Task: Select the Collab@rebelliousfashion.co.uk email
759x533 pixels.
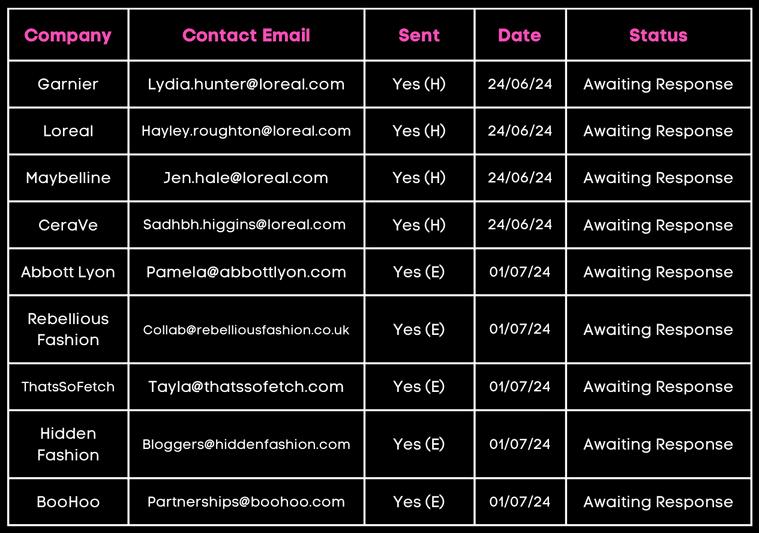Action: pos(246,330)
